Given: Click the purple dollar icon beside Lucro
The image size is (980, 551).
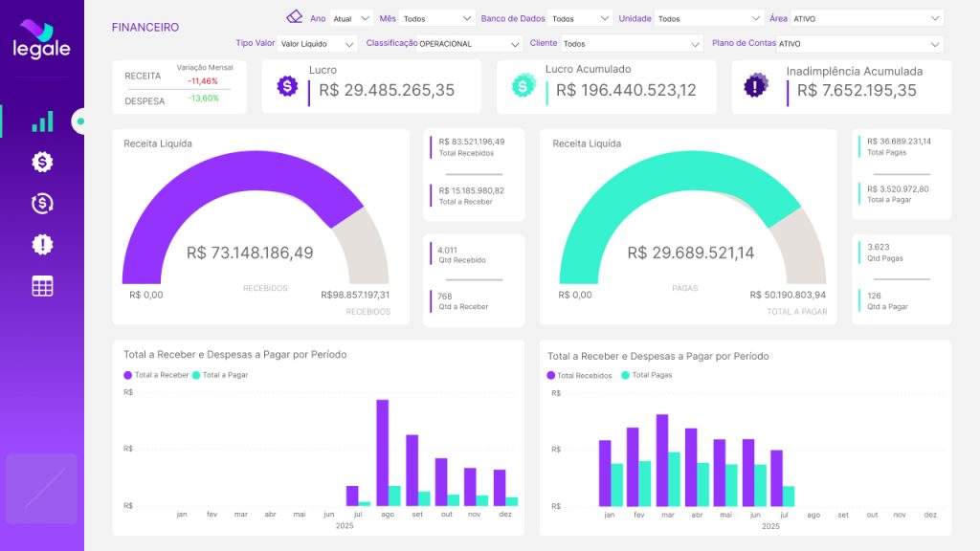Looking at the screenshot, I should (287, 86).
